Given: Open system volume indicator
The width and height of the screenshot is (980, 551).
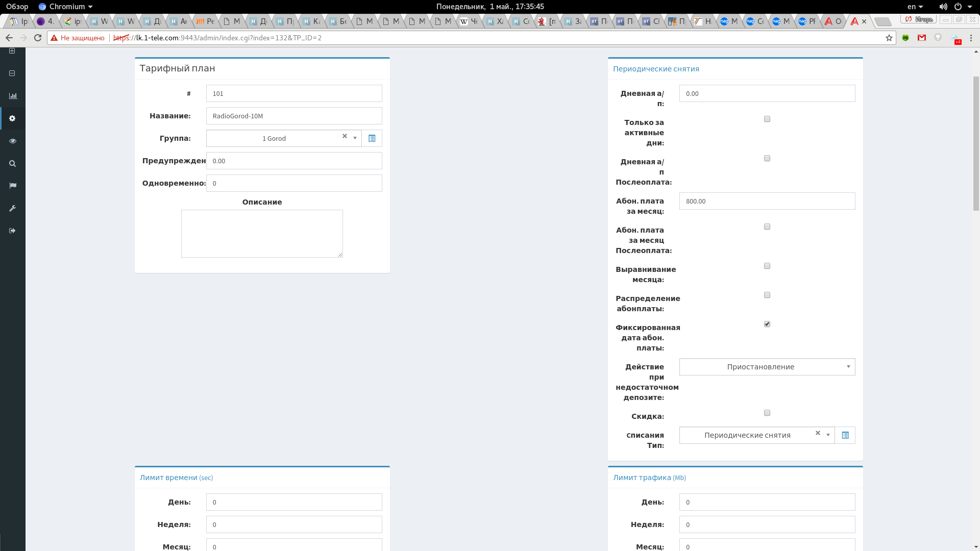Looking at the screenshot, I should coord(943,7).
